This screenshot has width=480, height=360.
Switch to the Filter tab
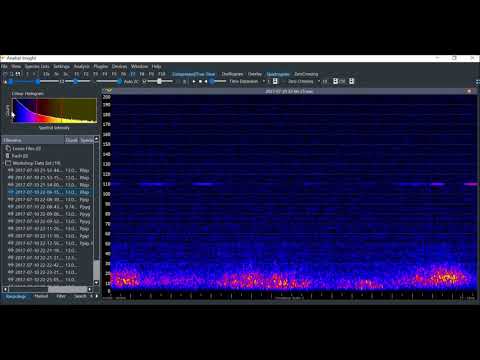(61, 296)
